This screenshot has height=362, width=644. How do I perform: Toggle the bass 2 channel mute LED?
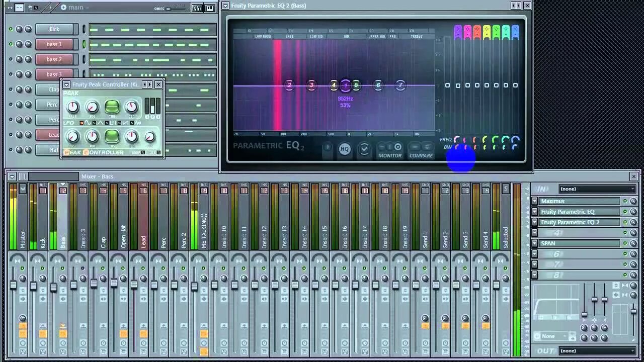click(11, 59)
